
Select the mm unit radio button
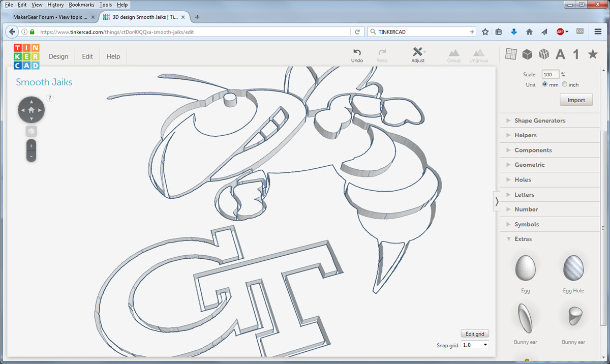pyautogui.click(x=545, y=85)
